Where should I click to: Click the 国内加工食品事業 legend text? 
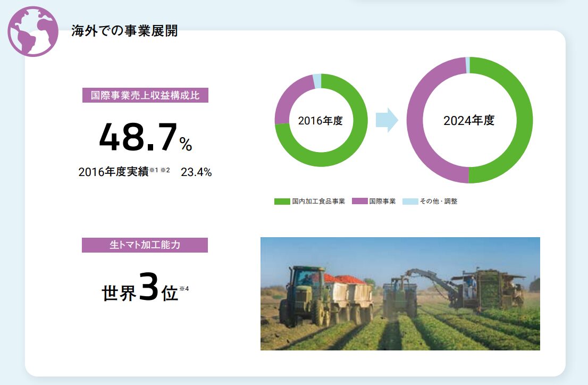coord(318,202)
